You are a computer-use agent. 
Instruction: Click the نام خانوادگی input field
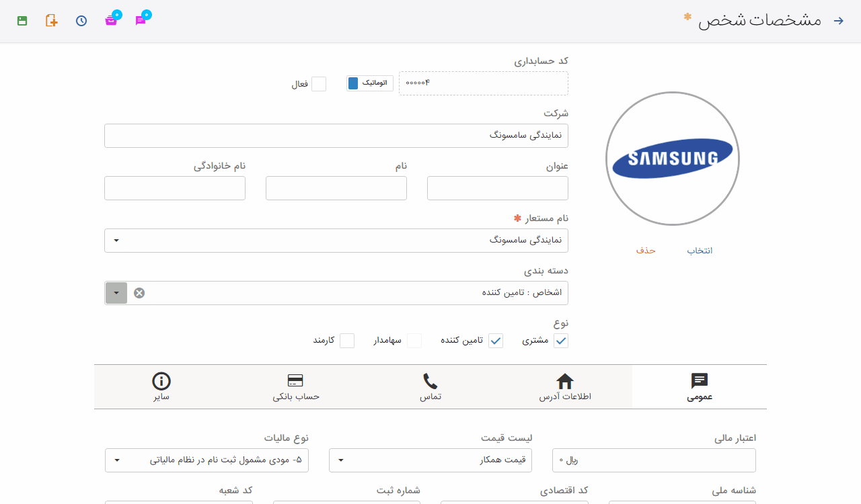(x=175, y=188)
